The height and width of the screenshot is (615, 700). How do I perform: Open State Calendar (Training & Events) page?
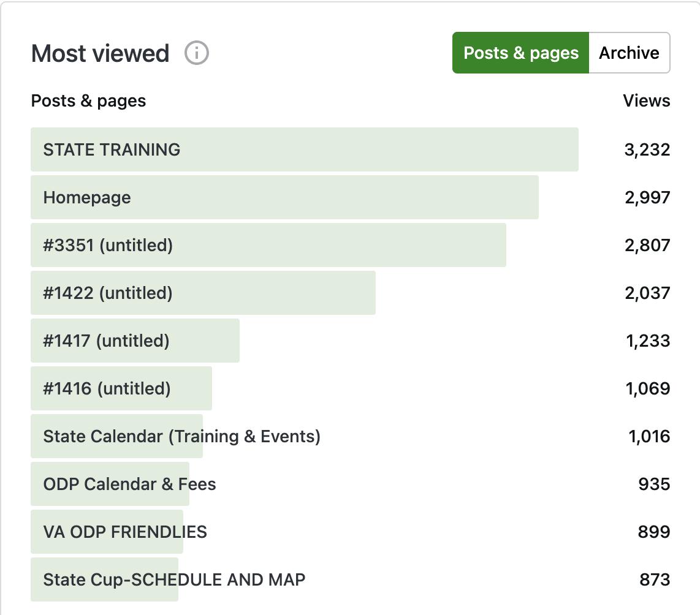pos(181,436)
